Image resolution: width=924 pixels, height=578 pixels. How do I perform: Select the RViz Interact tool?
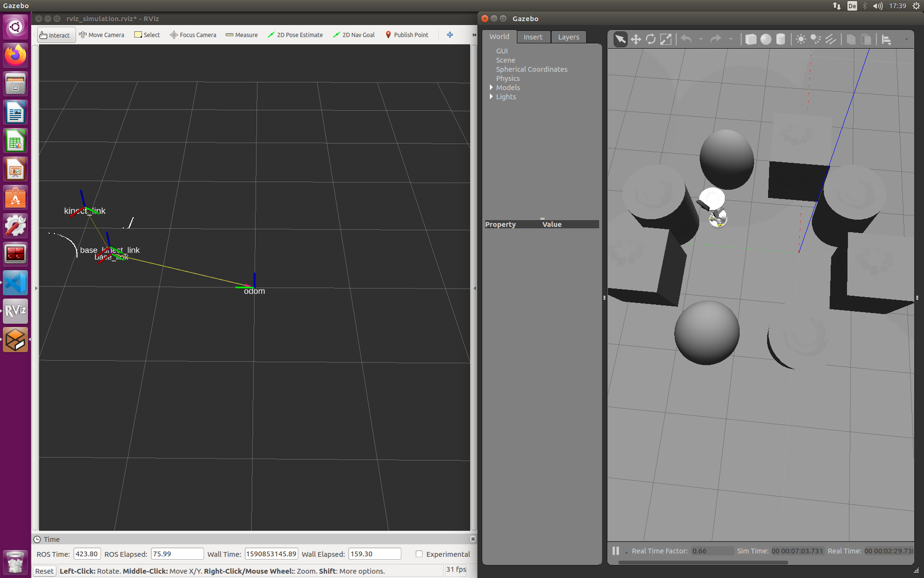tap(55, 35)
